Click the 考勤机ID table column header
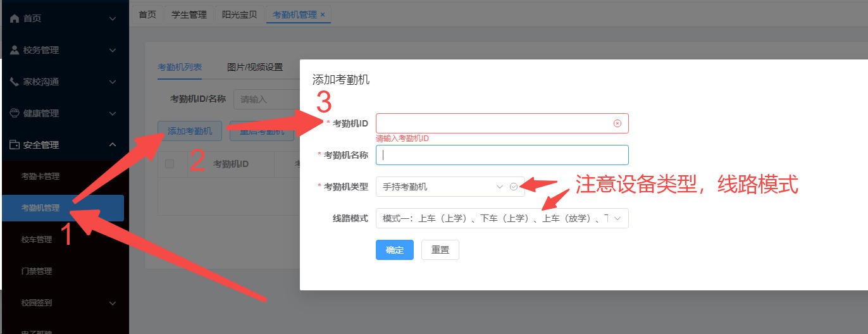 tap(231, 164)
